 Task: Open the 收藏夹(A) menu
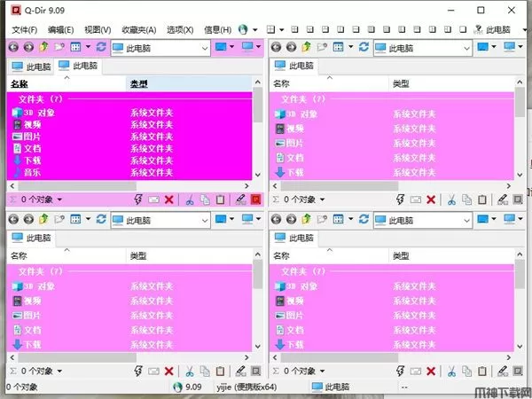coord(139,30)
